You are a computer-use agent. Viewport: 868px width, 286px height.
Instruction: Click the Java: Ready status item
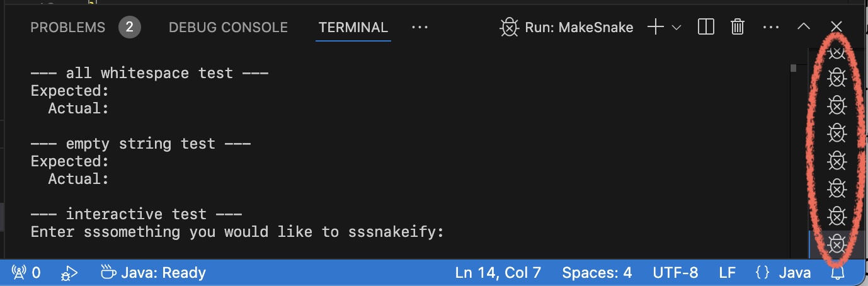(154, 273)
